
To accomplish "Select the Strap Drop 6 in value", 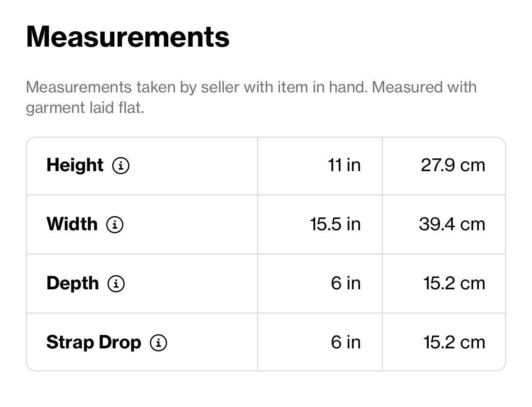I will point(346,342).
